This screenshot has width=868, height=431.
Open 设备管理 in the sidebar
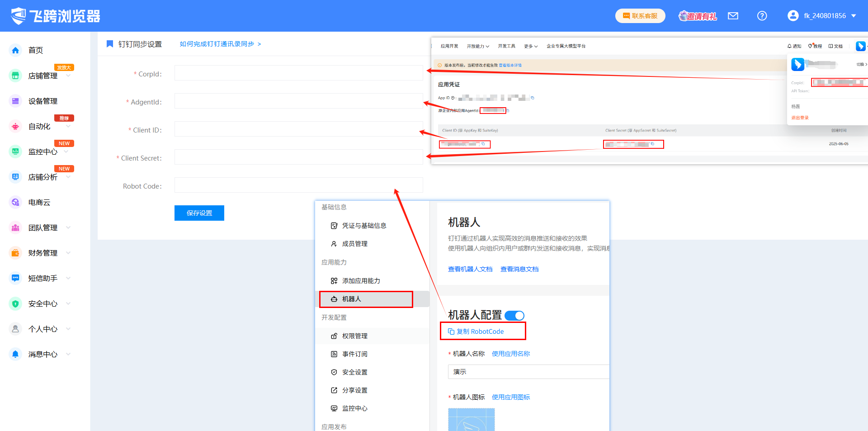[43, 101]
